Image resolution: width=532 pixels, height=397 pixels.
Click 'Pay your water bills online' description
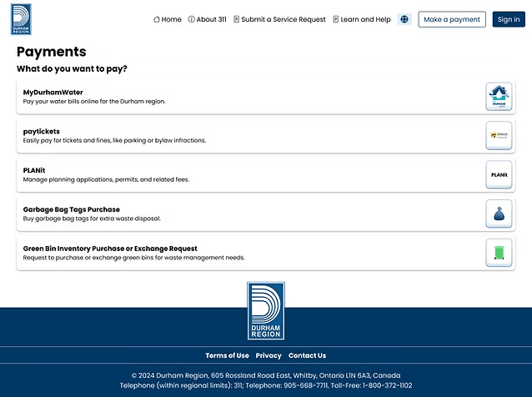(94, 102)
